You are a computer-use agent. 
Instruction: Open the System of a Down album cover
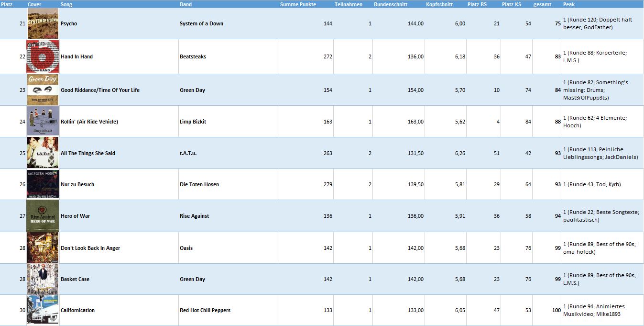coord(43,23)
